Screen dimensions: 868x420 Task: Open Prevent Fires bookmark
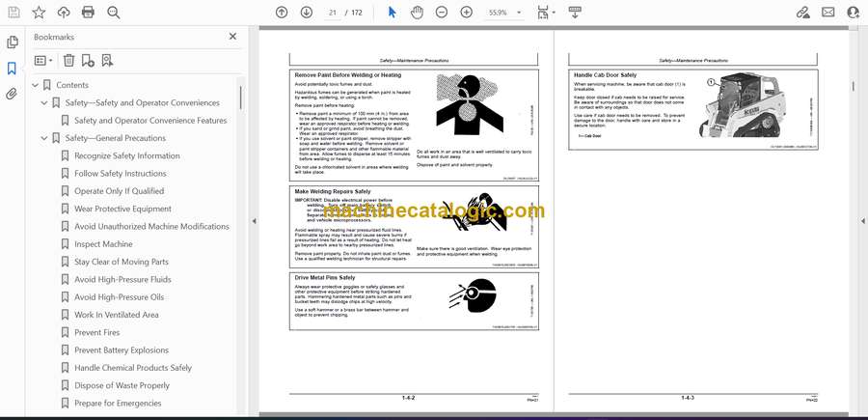(96, 332)
